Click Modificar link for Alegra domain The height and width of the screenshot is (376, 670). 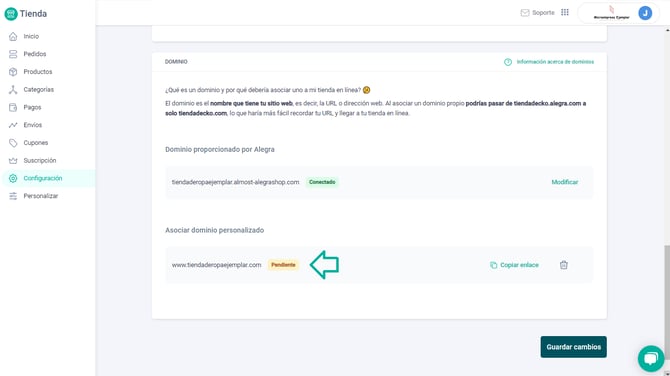click(564, 182)
